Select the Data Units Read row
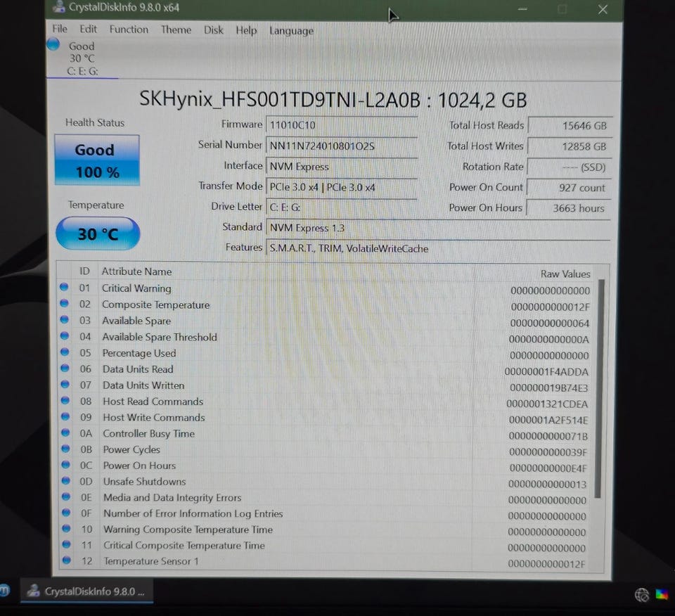This screenshot has width=675, height=616. click(326, 369)
